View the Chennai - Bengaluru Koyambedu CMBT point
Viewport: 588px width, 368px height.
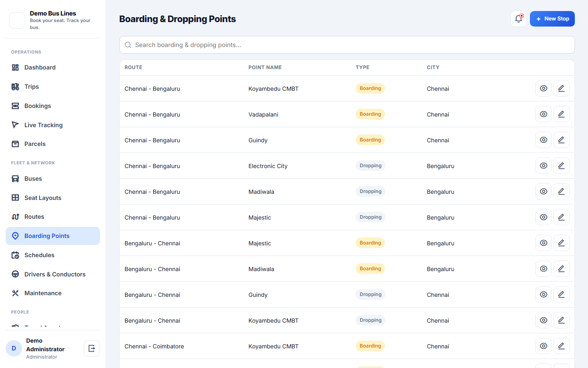point(543,88)
